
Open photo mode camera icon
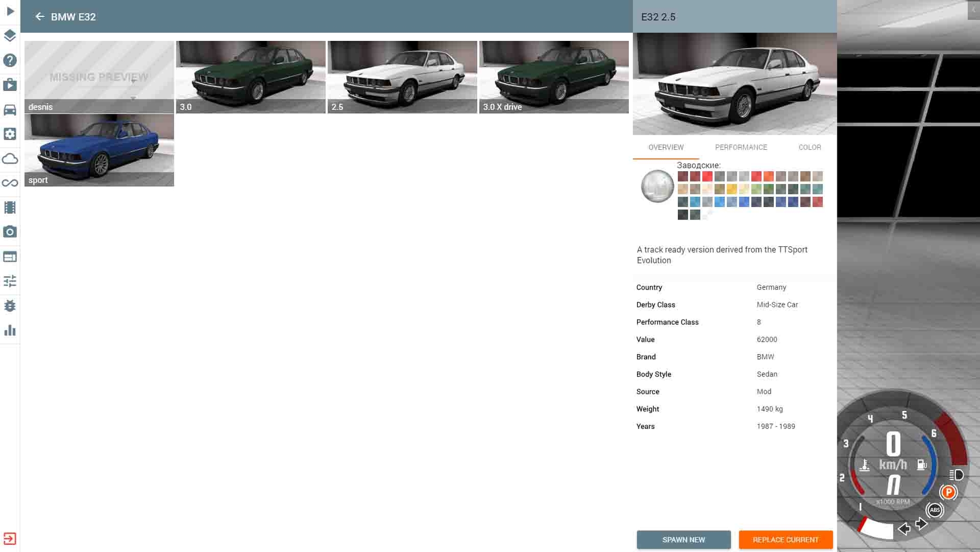(10, 232)
